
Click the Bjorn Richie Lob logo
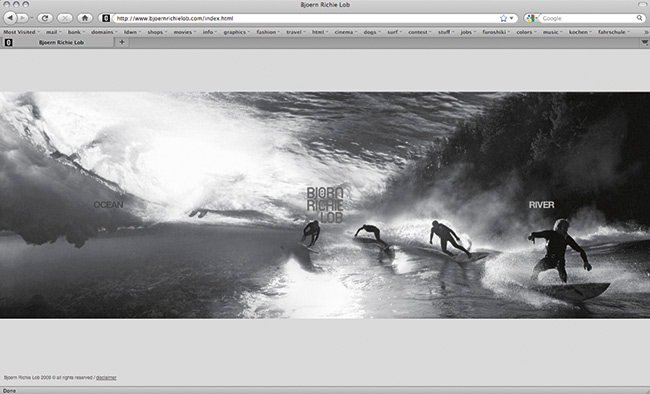coord(325,205)
